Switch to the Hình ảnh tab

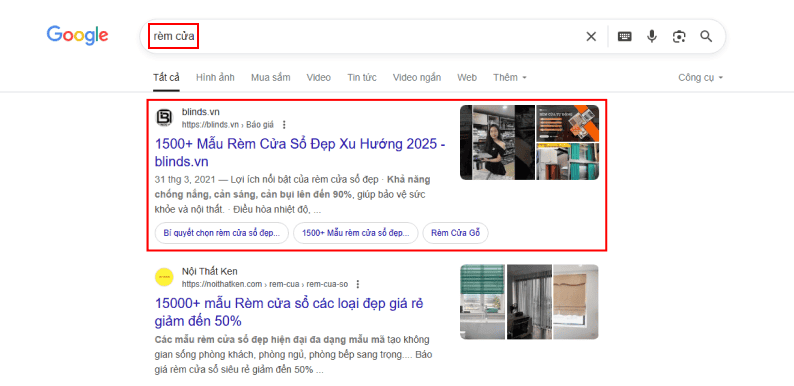click(215, 78)
